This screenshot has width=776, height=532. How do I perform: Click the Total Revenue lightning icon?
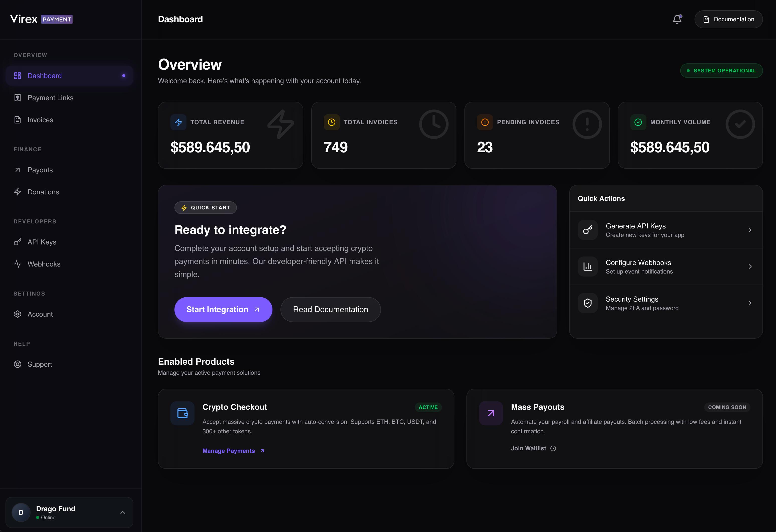178,122
